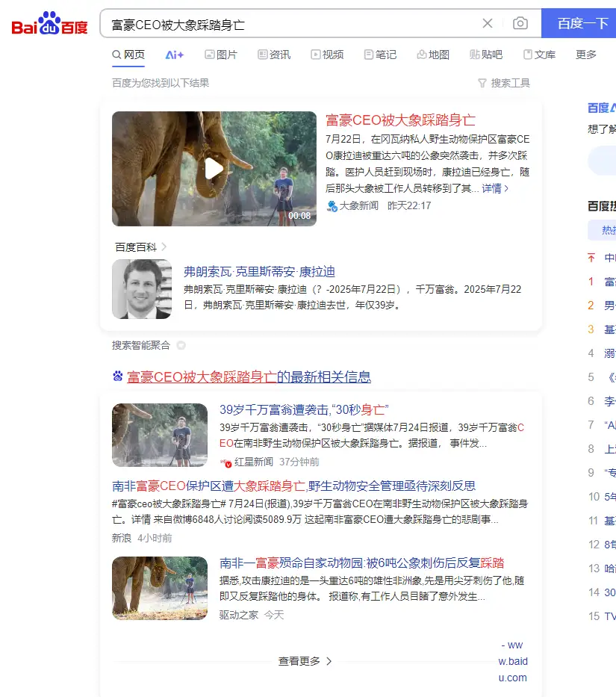Click icon beside 搜索智能聚合
This screenshot has height=697, width=616.
pyautogui.click(x=181, y=345)
